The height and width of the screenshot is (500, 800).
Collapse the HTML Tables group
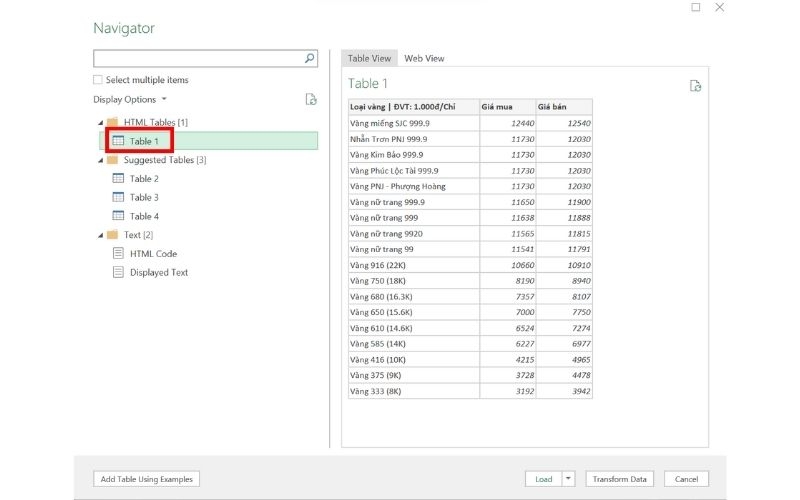point(101,122)
